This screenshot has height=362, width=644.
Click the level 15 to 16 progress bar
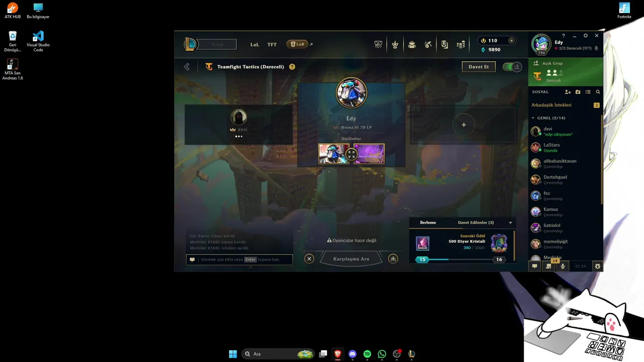click(460, 259)
